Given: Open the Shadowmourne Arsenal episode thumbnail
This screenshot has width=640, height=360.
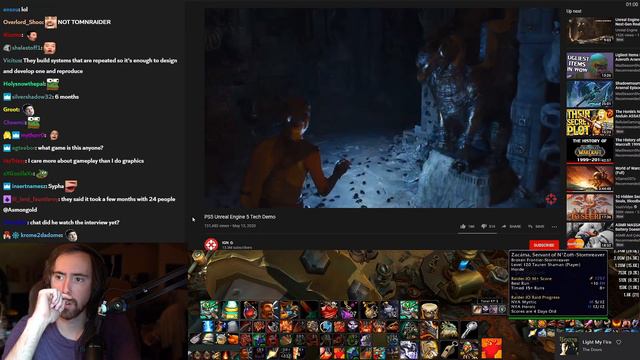Looking at the screenshot, I should [589, 93].
